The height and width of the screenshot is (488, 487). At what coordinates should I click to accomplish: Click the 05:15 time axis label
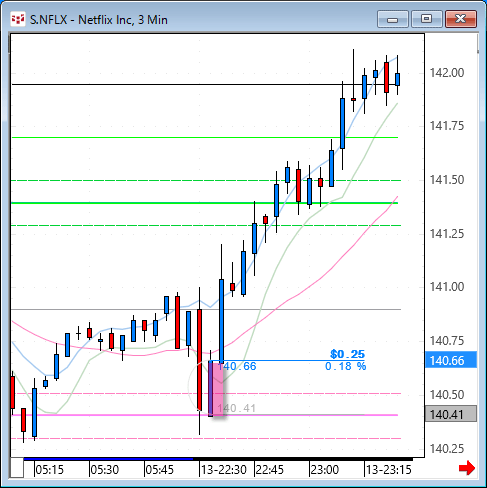point(50,470)
